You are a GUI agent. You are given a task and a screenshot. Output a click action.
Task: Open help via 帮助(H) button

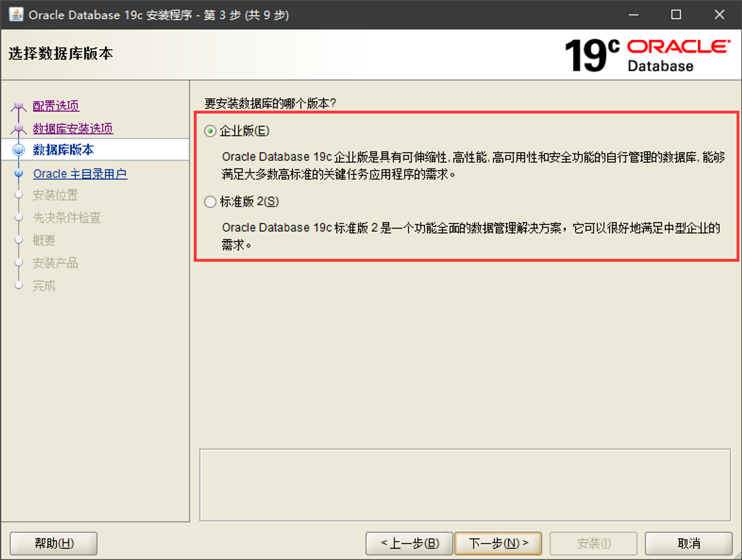click(53, 543)
